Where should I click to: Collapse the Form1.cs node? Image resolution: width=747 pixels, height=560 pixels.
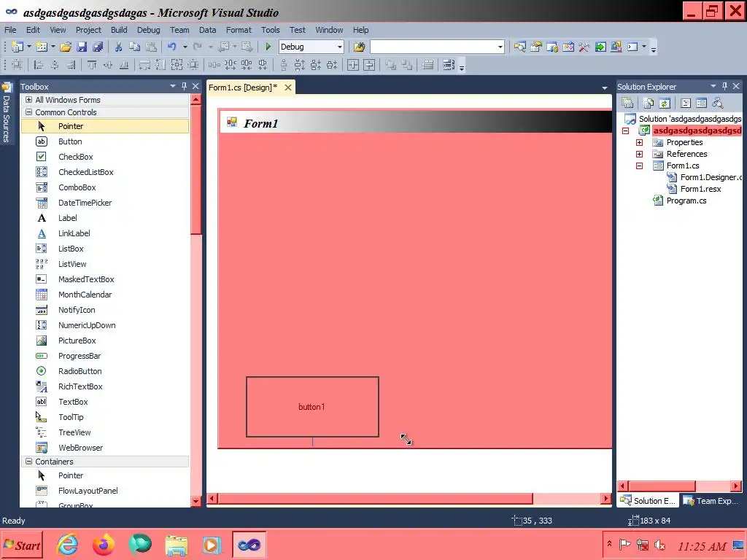click(x=639, y=166)
